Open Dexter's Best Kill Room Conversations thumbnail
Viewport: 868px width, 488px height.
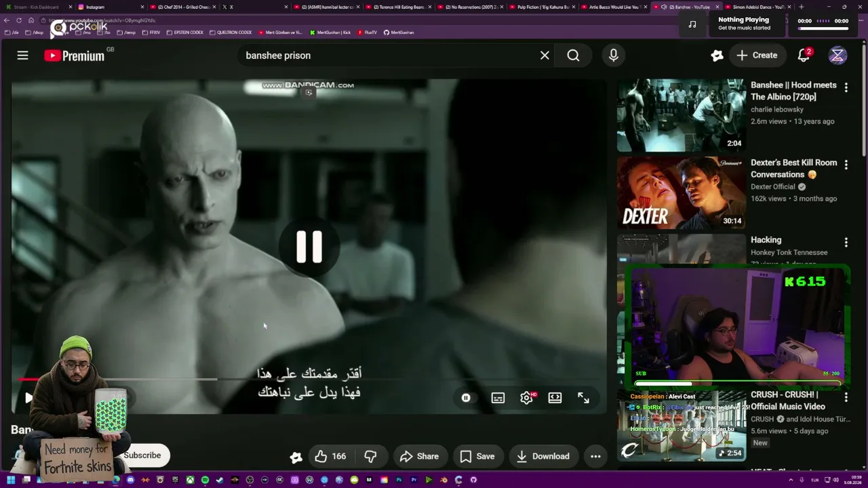[x=681, y=193]
